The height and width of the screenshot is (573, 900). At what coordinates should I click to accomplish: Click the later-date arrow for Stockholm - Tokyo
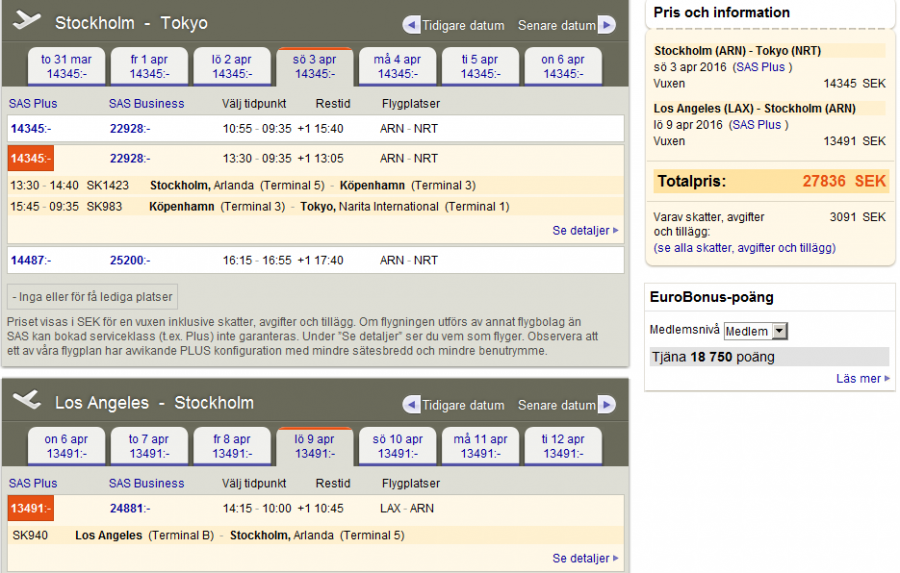(x=606, y=25)
